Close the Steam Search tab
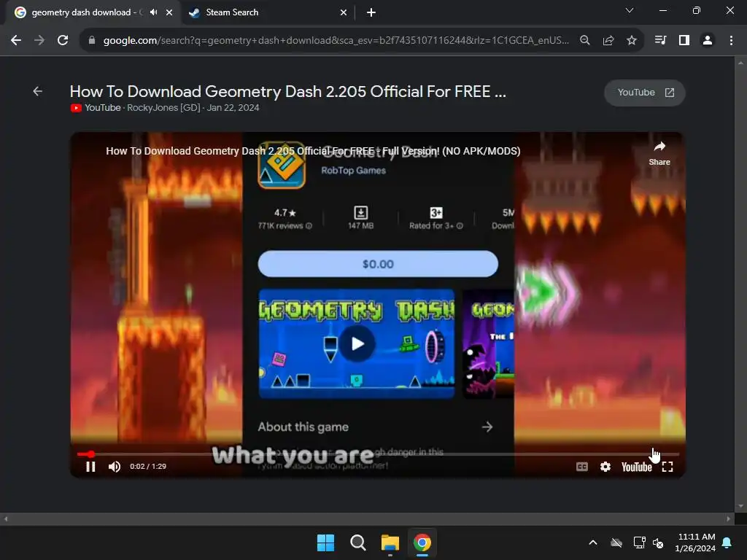747x560 pixels. click(344, 12)
